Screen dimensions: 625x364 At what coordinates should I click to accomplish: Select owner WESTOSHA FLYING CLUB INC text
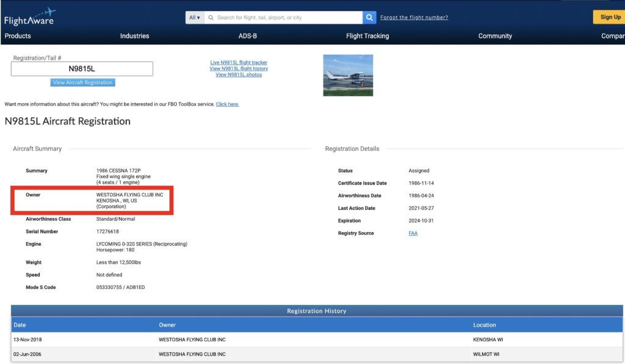129,194
